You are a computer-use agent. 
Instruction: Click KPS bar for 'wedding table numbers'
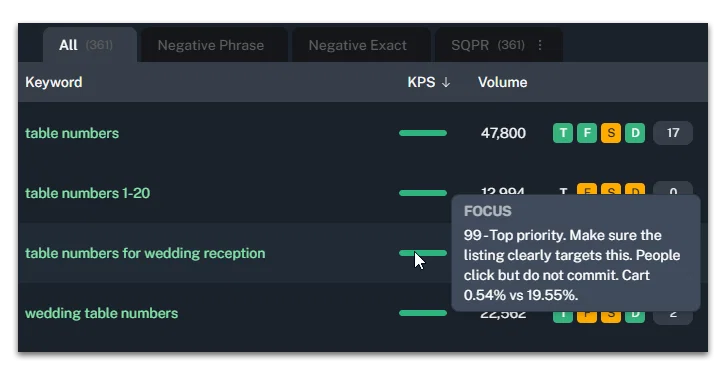(x=423, y=313)
